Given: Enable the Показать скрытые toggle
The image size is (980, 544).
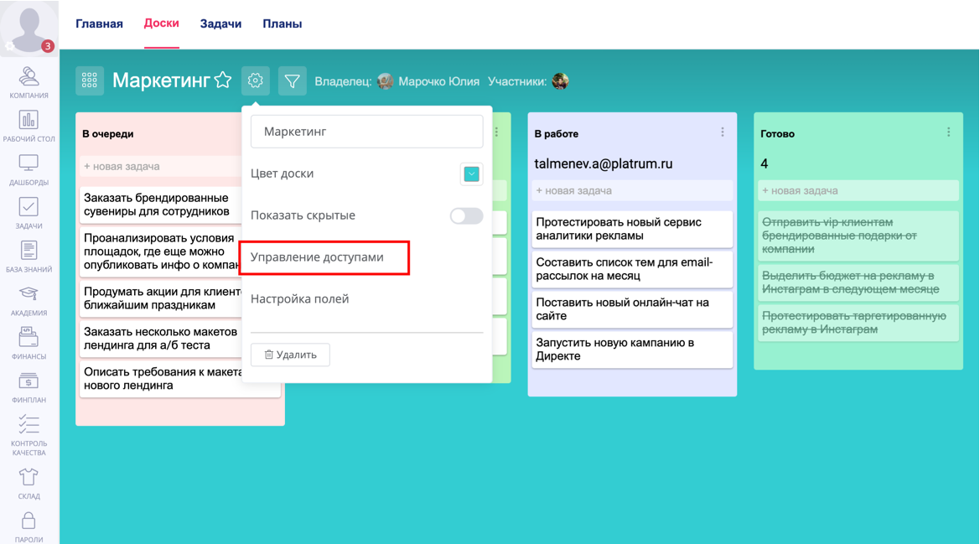Looking at the screenshot, I should (466, 215).
